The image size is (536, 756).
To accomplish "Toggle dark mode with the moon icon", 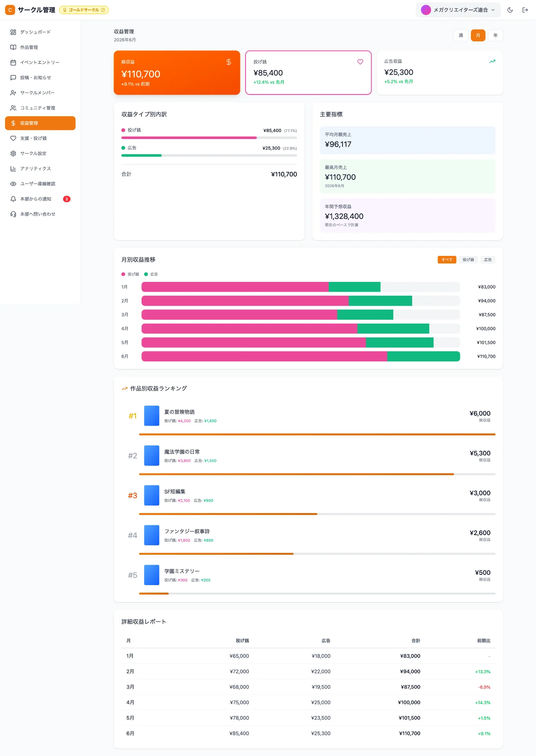I will (x=510, y=10).
